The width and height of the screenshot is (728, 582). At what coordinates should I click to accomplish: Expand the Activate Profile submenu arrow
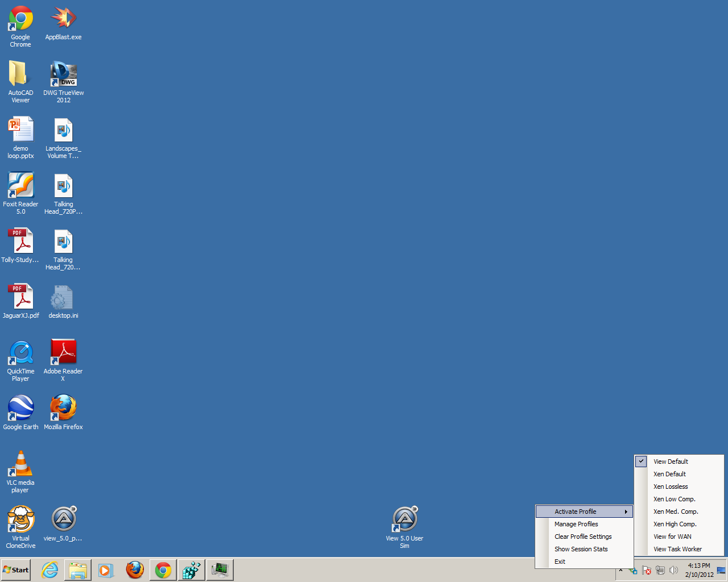(x=626, y=512)
